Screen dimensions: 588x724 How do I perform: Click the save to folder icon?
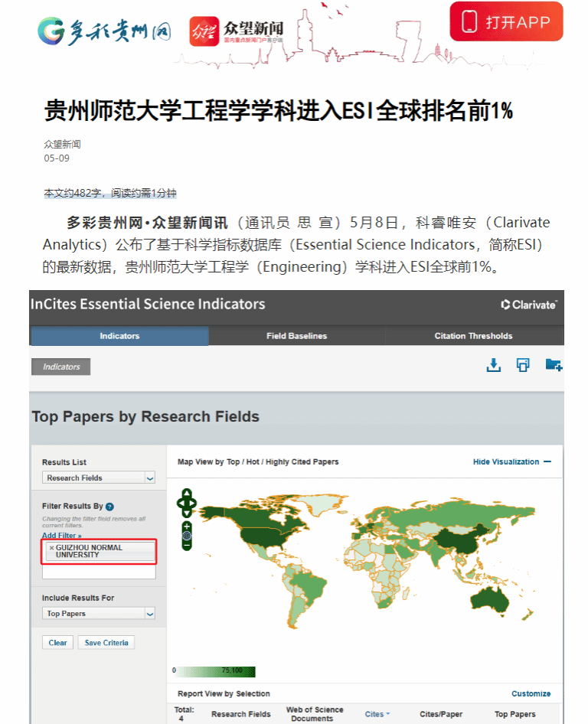click(554, 365)
